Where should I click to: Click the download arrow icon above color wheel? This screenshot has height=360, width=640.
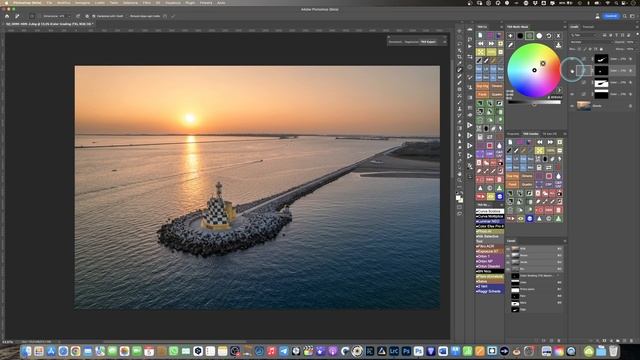pos(558,45)
